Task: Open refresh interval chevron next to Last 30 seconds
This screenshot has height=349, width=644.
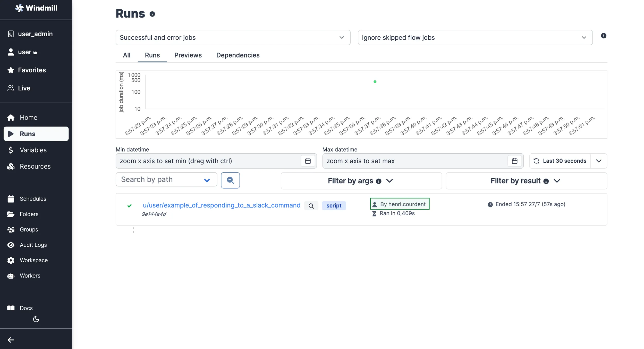Action: coord(598,161)
